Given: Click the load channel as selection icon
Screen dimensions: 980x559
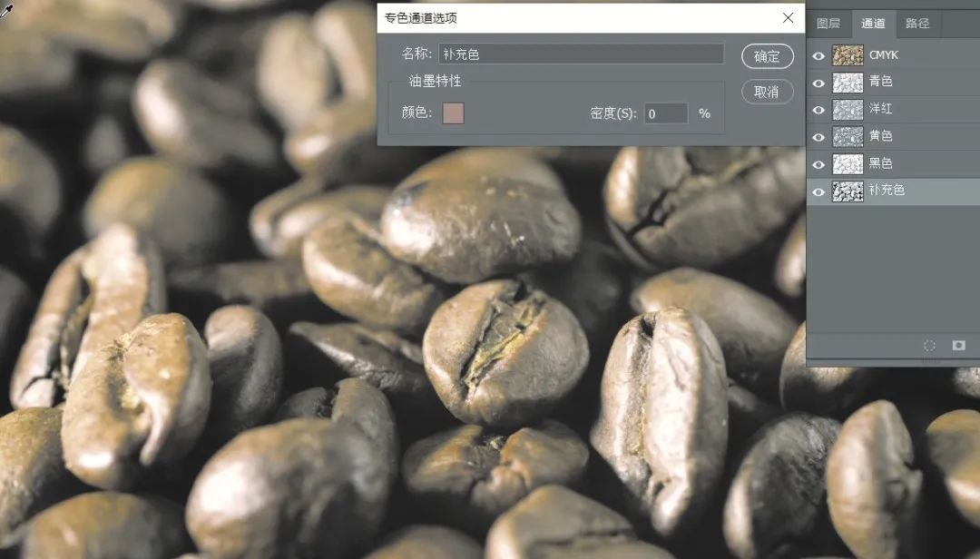Looking at the screenshot, I should pos(929,346).
